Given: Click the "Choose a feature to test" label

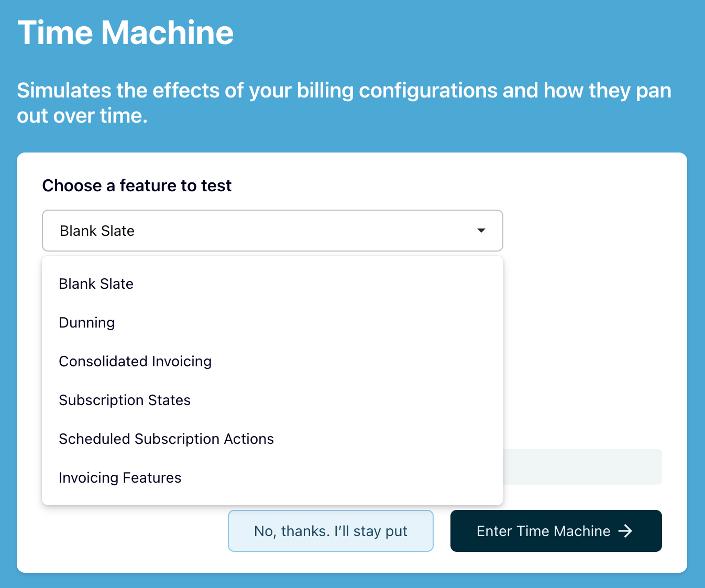Looking at the screenshot, I should tap(137, 186).
